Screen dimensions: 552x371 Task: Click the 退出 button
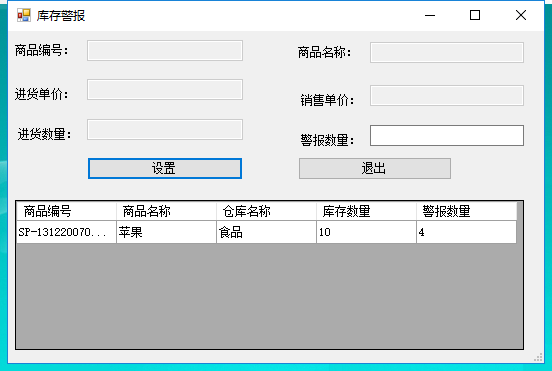(x=375, y=168)
